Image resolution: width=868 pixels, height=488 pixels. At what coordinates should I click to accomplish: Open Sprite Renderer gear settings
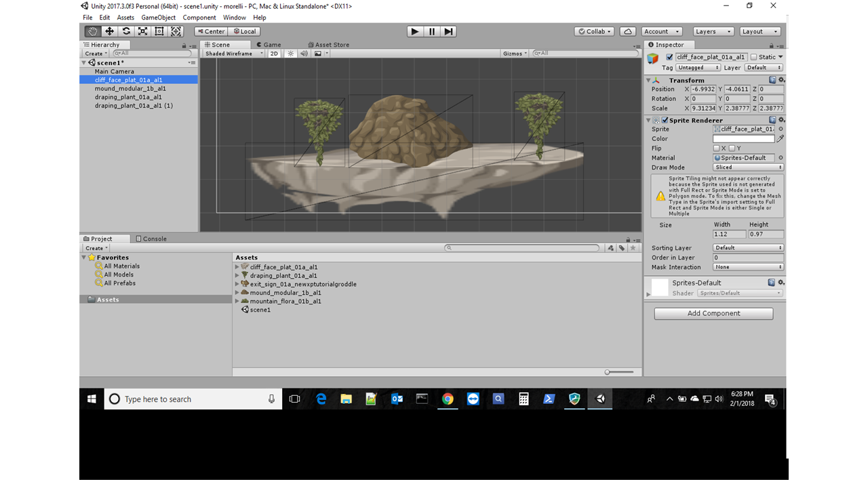point(781,120)
